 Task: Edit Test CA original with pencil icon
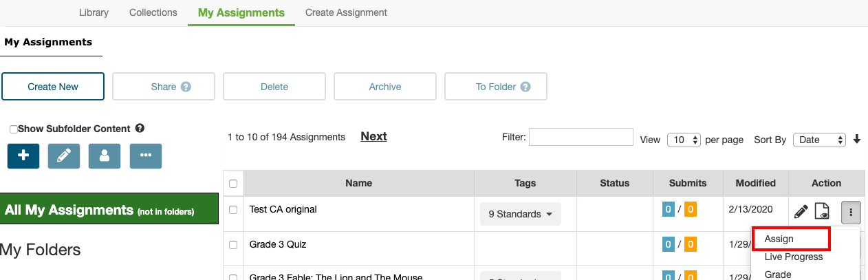(801, 212)
